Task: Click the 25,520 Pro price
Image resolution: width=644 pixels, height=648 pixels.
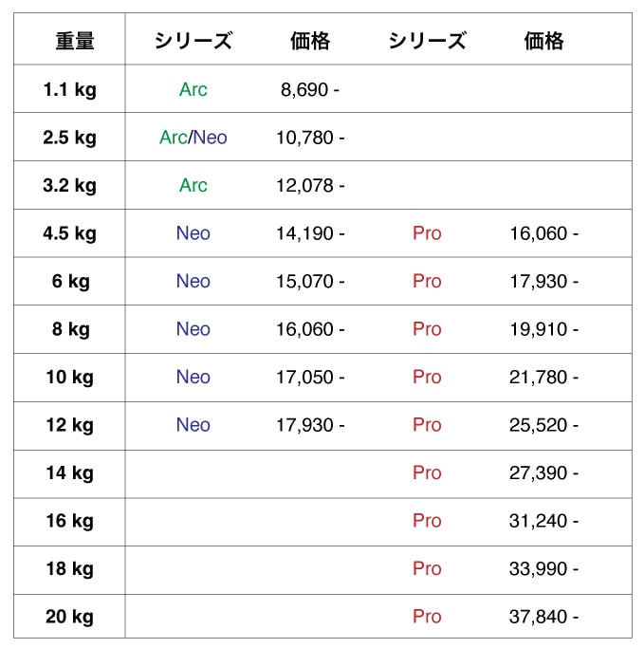Action: 543,425
